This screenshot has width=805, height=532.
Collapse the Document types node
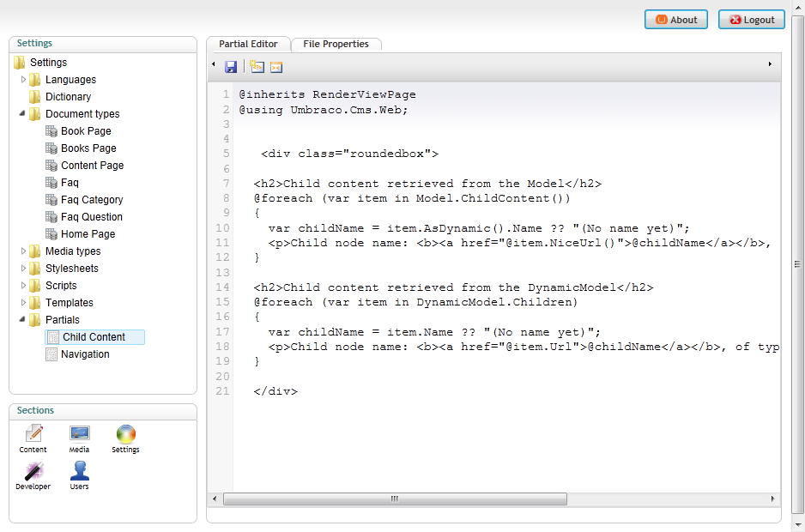[23, 114]
